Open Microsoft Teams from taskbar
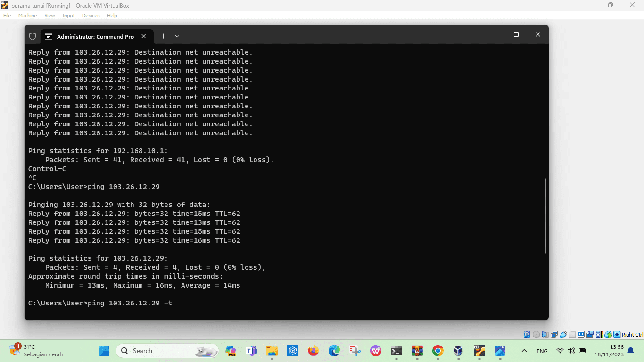644x362 pixels. [x=251, y=351]
